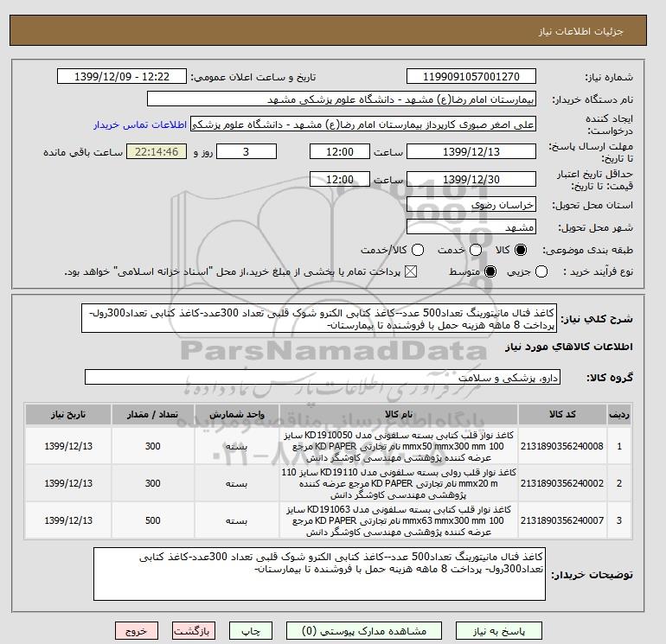The image size is (666, 644).
Task: Click the ردیف column header
Action: click(x=619, y=414)
